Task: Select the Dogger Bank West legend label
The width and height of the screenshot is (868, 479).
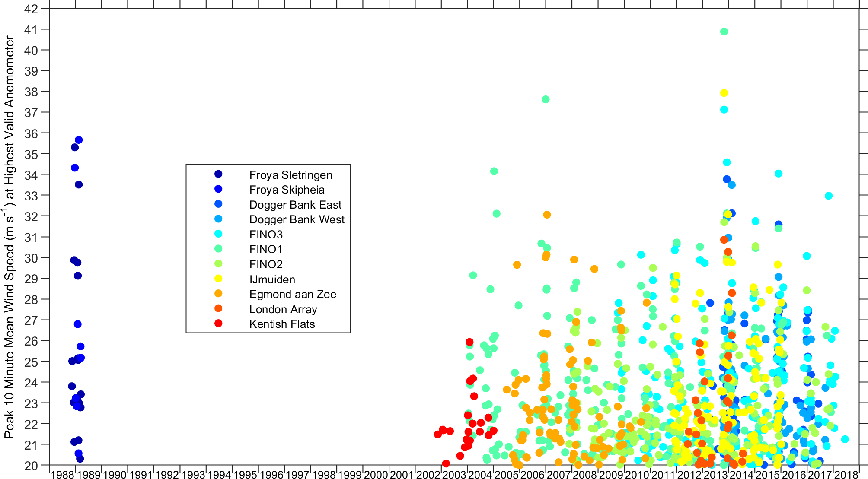Action: (x=297, y=219)
